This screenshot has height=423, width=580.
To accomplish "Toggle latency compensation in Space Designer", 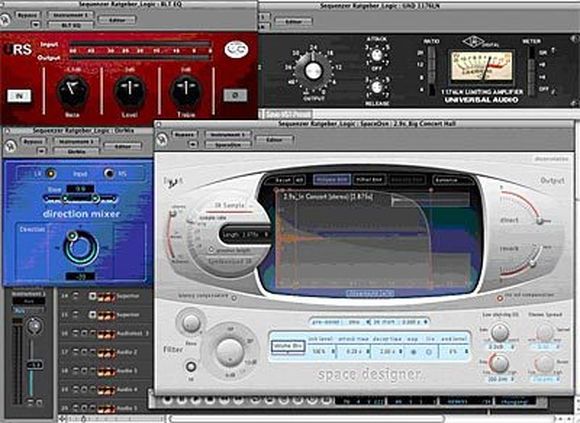I will point(234,297).
